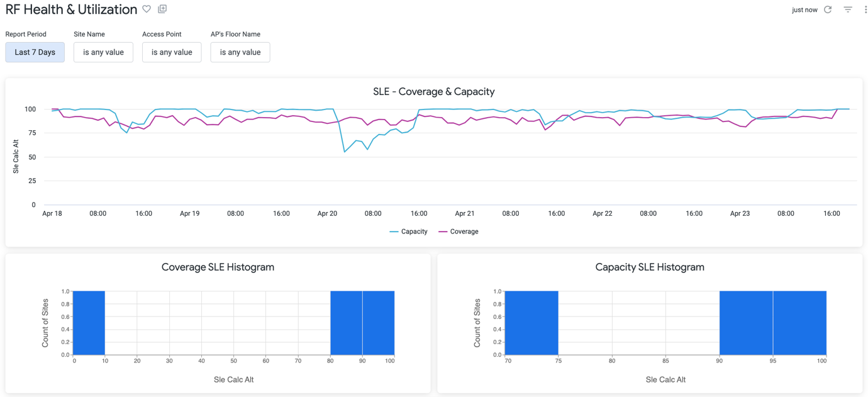Click the 70–75 bar in Capacity histogram
The image size is (868, 397).
click(531, 323)
